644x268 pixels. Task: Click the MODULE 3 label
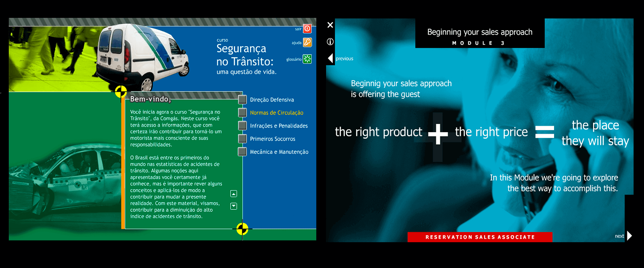click(479, 43)
